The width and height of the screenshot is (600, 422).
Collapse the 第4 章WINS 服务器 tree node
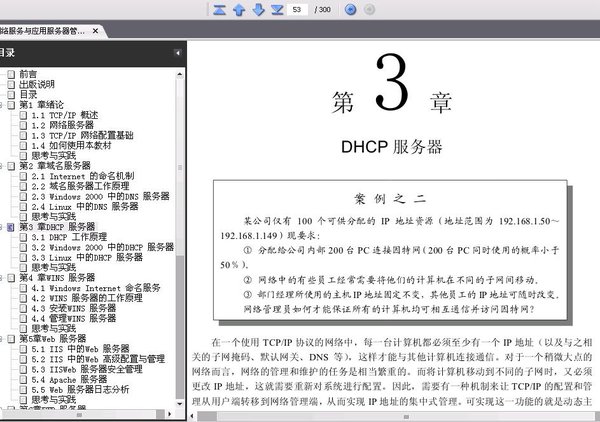[1, 278]
